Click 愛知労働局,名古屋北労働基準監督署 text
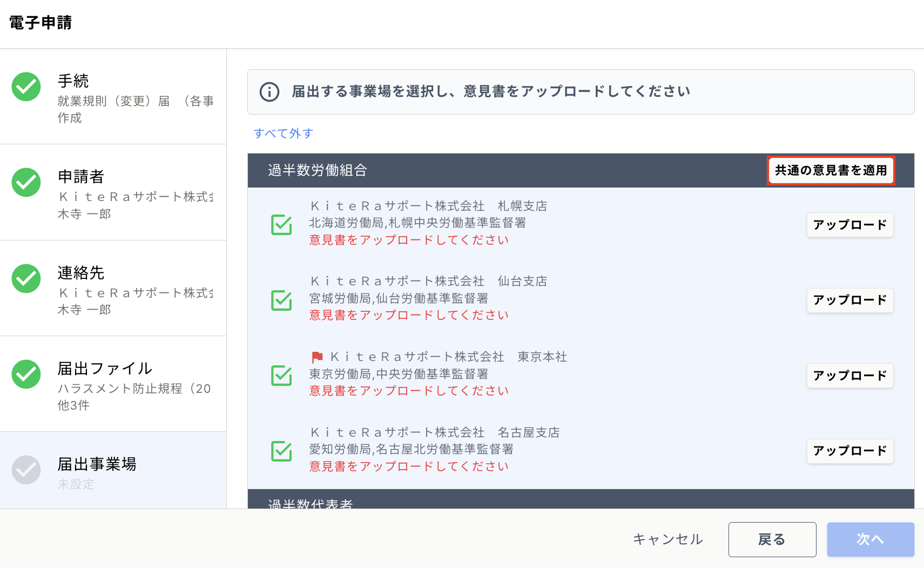 [x=411, y=449]
